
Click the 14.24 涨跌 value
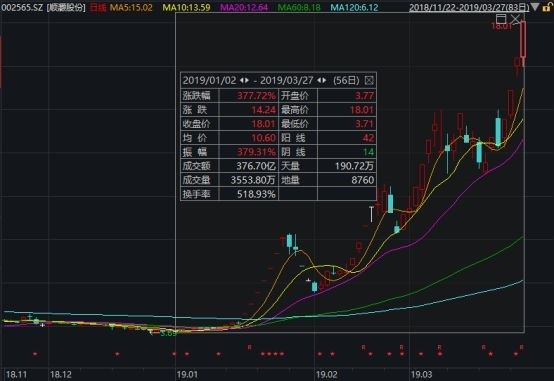point(264,110)
